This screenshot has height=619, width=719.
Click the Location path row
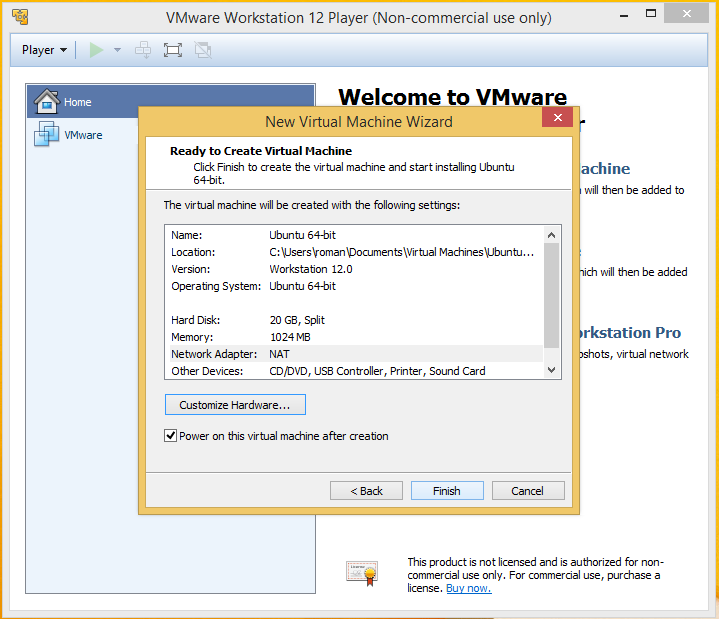[x=354, y=252]
